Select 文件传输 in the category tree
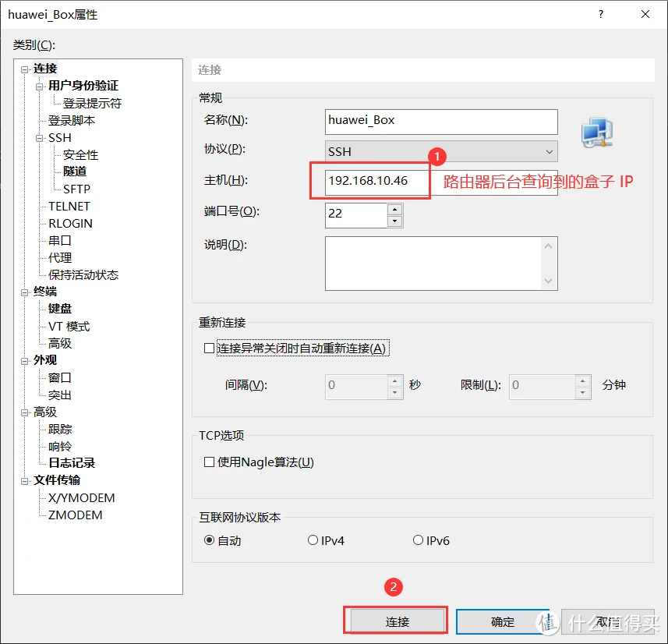668x644 pixels. [57, 480]
